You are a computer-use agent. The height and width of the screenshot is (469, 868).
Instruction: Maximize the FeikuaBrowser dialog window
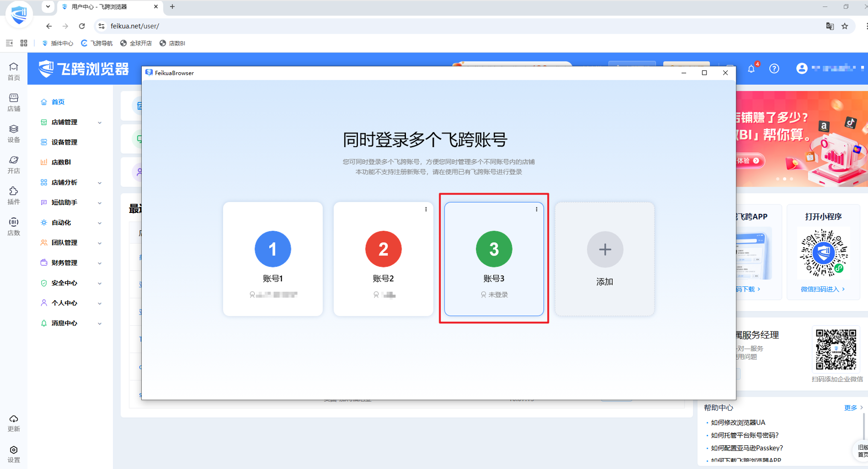pos(704,73)
